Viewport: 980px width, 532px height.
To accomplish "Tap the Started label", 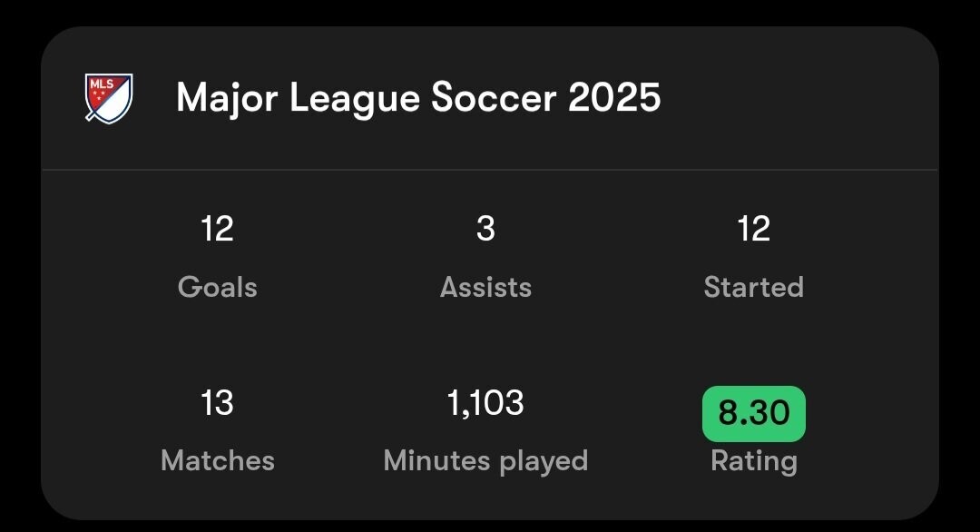I will coord(754,287).
